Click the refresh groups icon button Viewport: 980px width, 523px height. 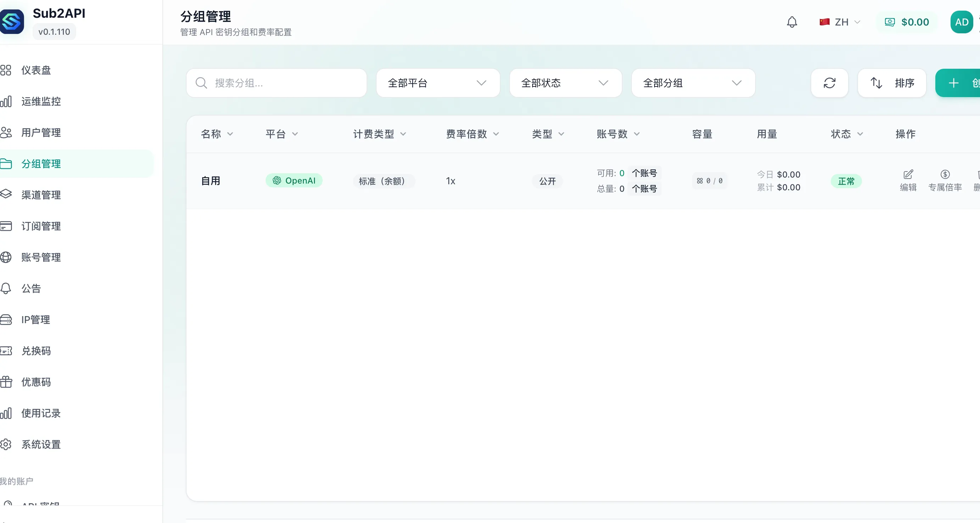pos(829,83)
